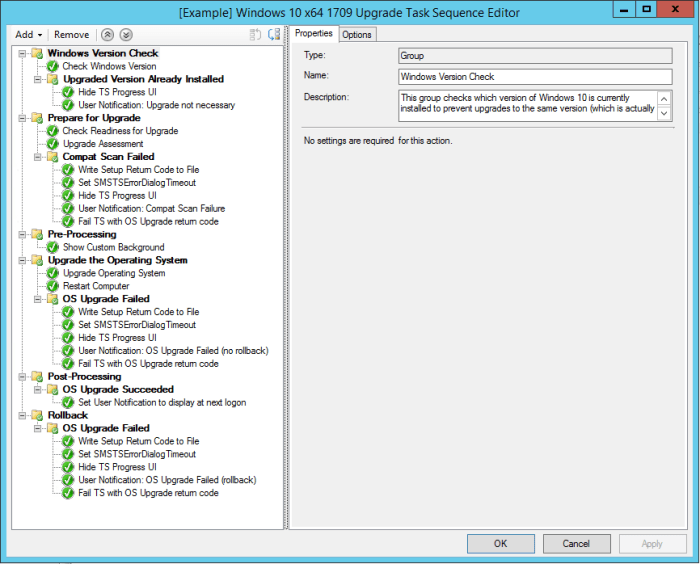Collapse the Prepare for Upgrade group

pyautogui.click(x=23, y=118)
